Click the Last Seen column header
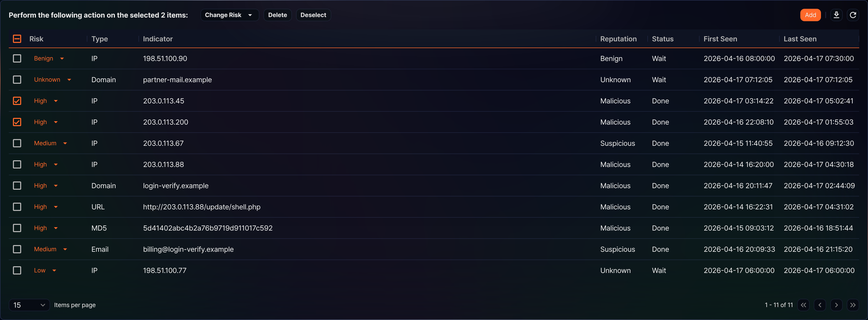 pos(800,39)
